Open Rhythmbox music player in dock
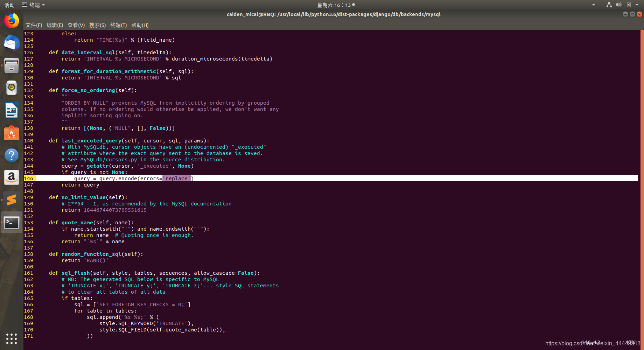The image size is (644, 350). pos(12,88)
